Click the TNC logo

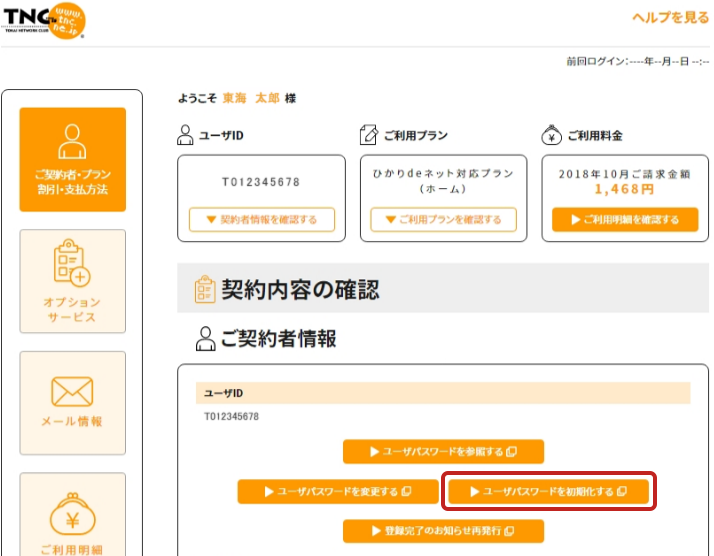click(x=44, y=20)
